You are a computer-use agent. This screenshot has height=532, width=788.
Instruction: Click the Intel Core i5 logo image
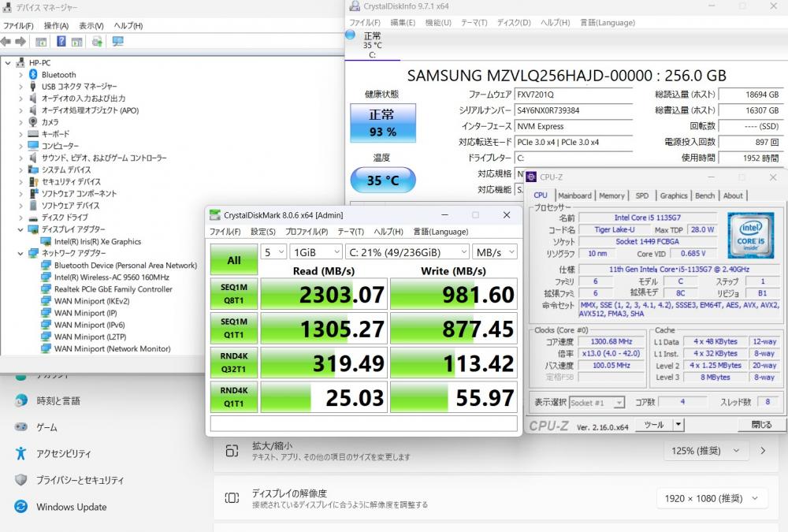[x=749, y=233]
